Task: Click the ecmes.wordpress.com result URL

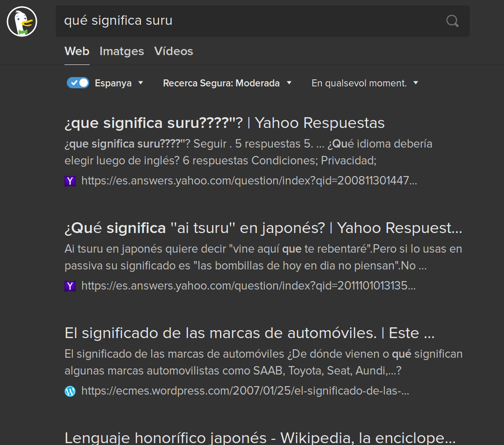Action: 245,391
